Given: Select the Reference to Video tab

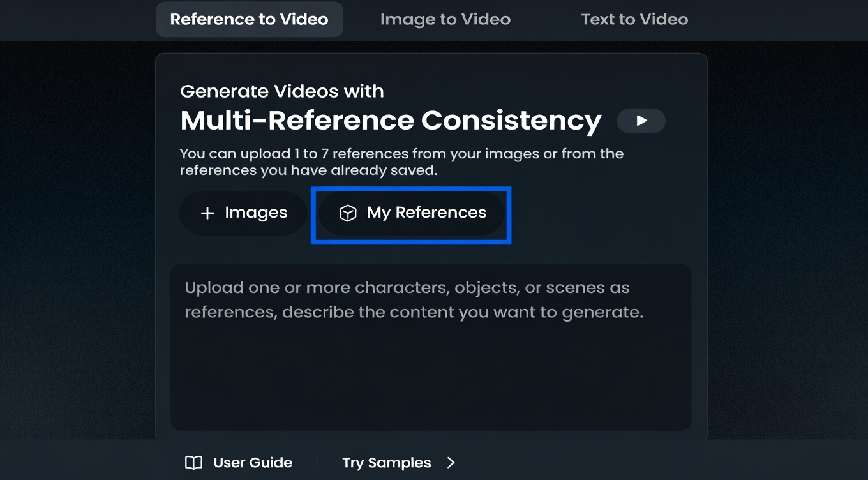Looking at the screenshot, I should (x=249, y=19).
